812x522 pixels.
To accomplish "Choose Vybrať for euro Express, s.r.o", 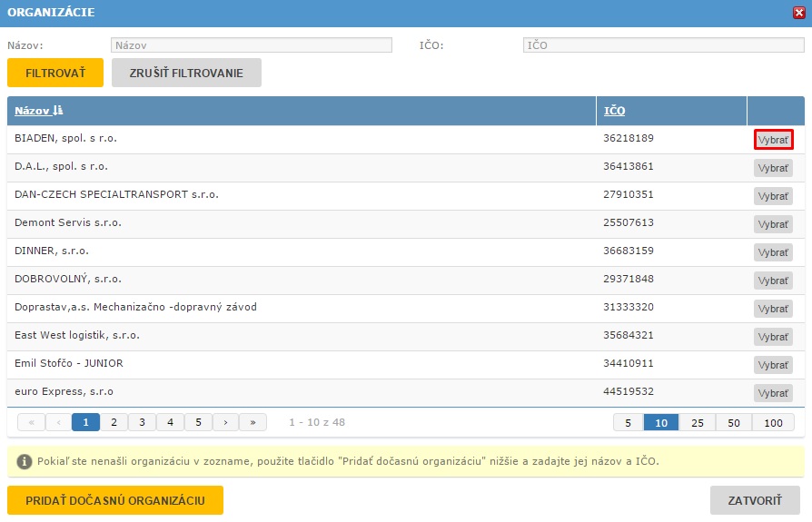I will [773, 393].
